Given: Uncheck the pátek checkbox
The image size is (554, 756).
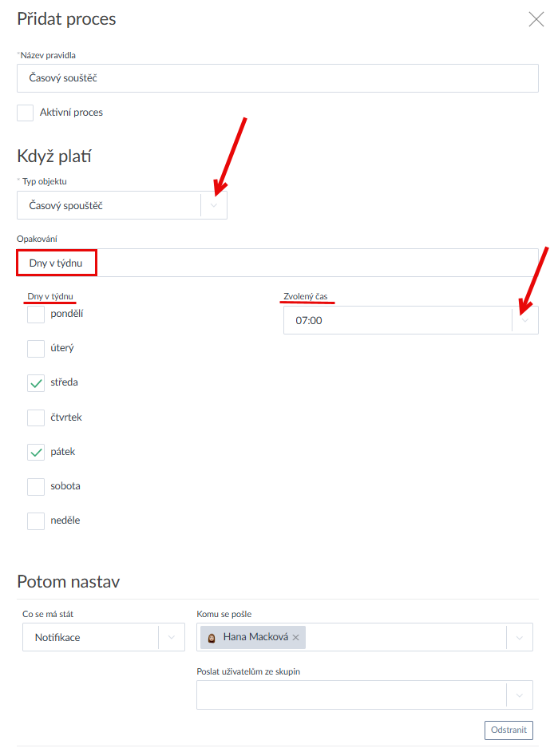Looking at the screenshot, I should point(36,452).
